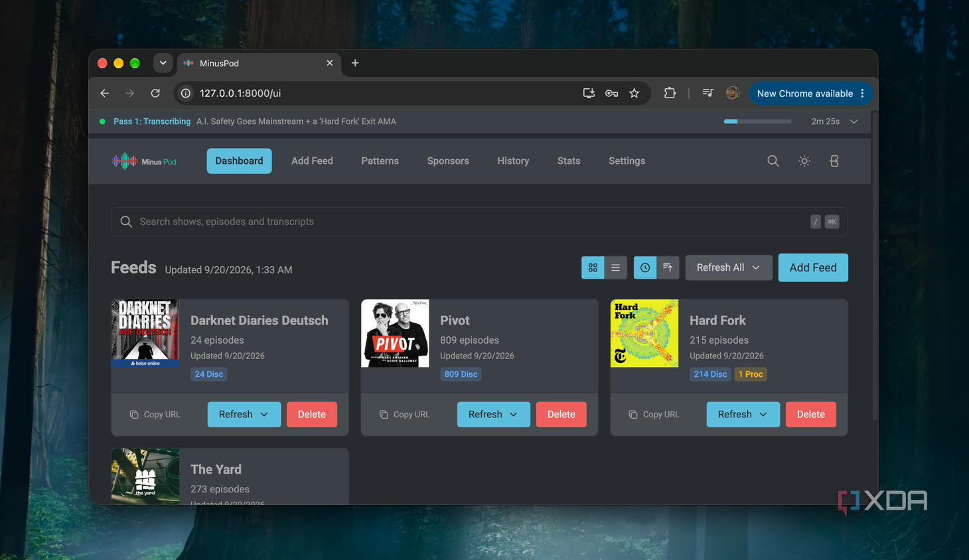View site information icon in address bar
The image size is (969, 560).
click(x=186, y=94)
